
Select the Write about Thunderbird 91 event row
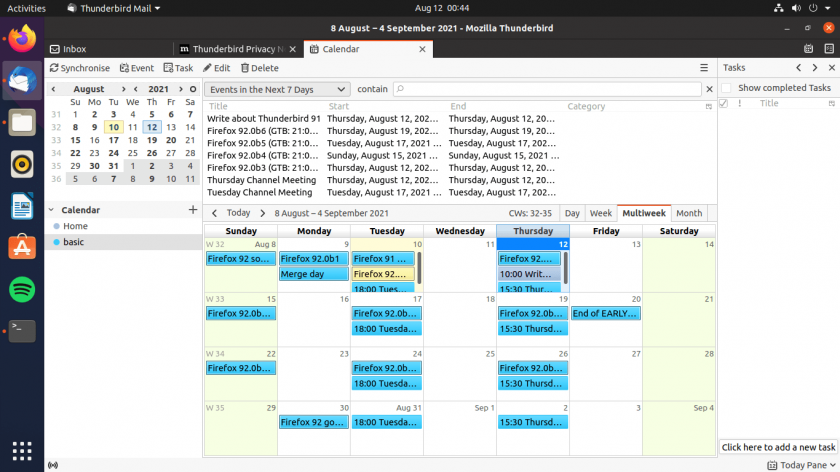(460, 118)
